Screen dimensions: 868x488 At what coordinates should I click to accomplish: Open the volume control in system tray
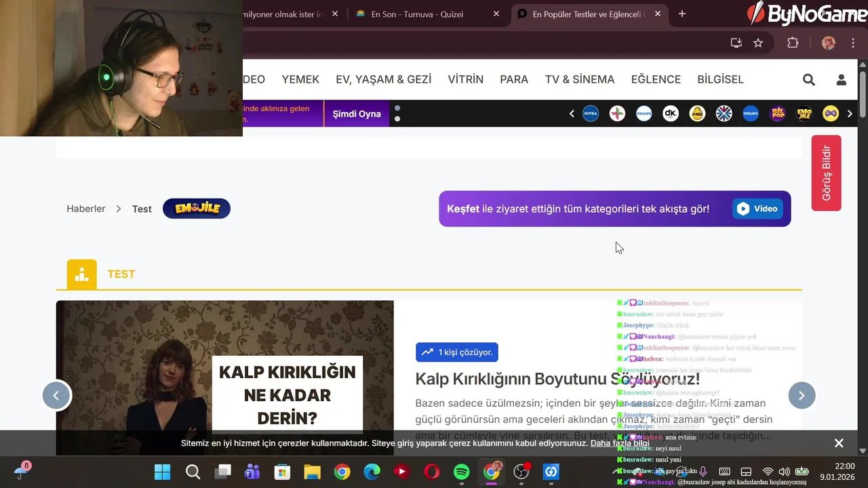click(x=784, y=472)
